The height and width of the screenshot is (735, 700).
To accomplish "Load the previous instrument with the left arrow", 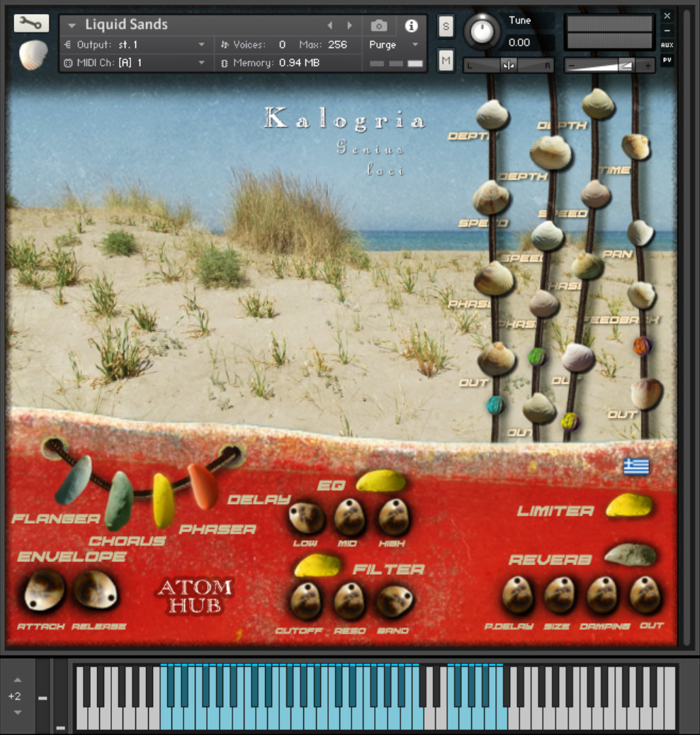I will tap(330, 26).
